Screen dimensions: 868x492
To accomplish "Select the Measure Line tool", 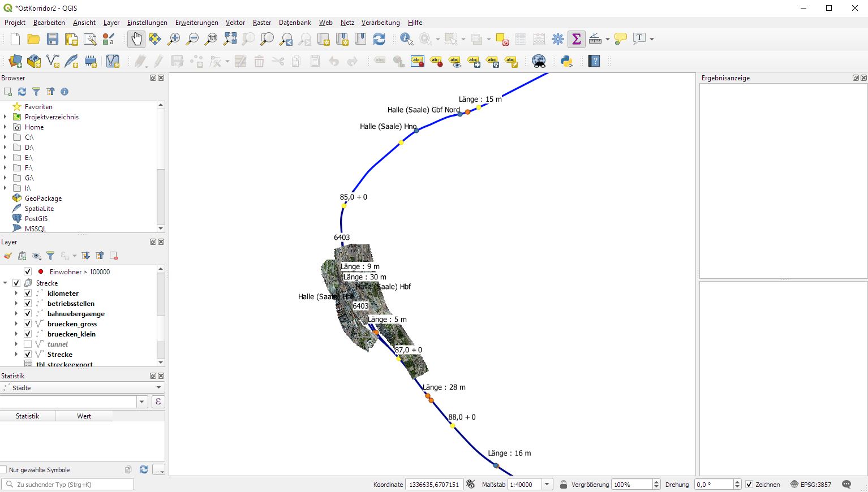I will [x=596, y=39].
